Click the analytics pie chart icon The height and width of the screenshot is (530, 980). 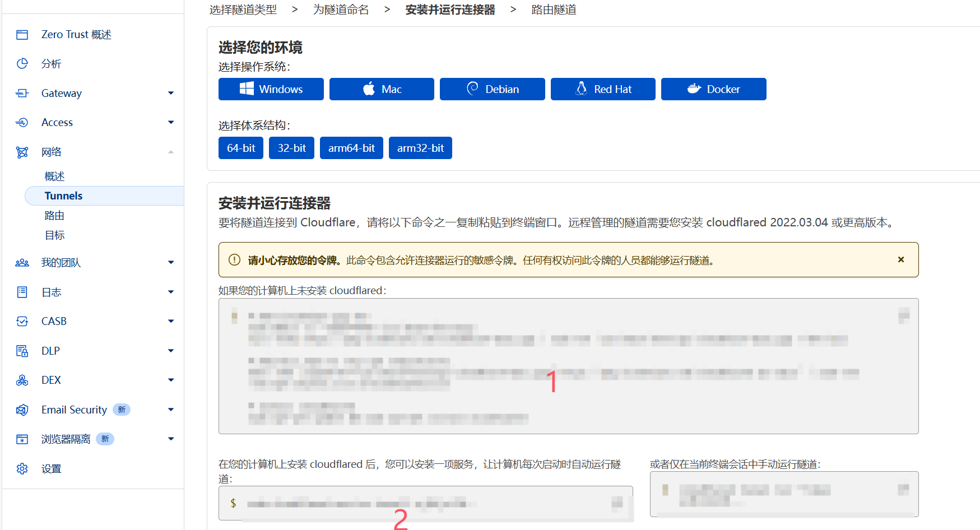tap(22, 64)
